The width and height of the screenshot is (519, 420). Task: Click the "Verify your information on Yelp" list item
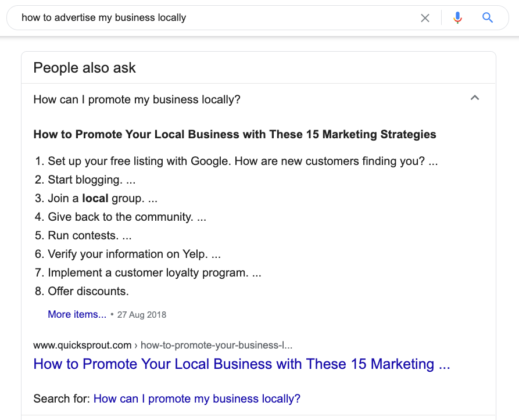click(x=134, y=254)
